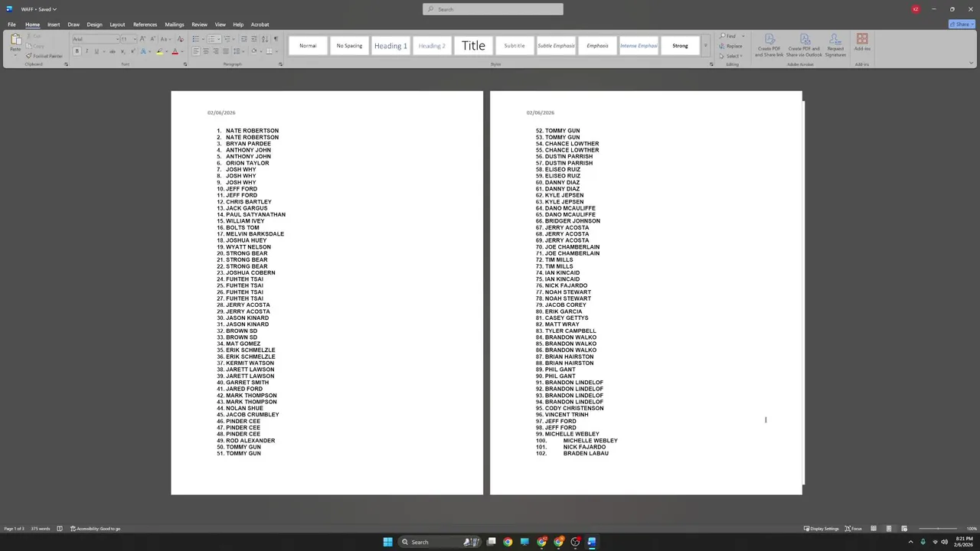Apply the Subtitle style
The height and width of the screenshot is (551, 980).
514,46
